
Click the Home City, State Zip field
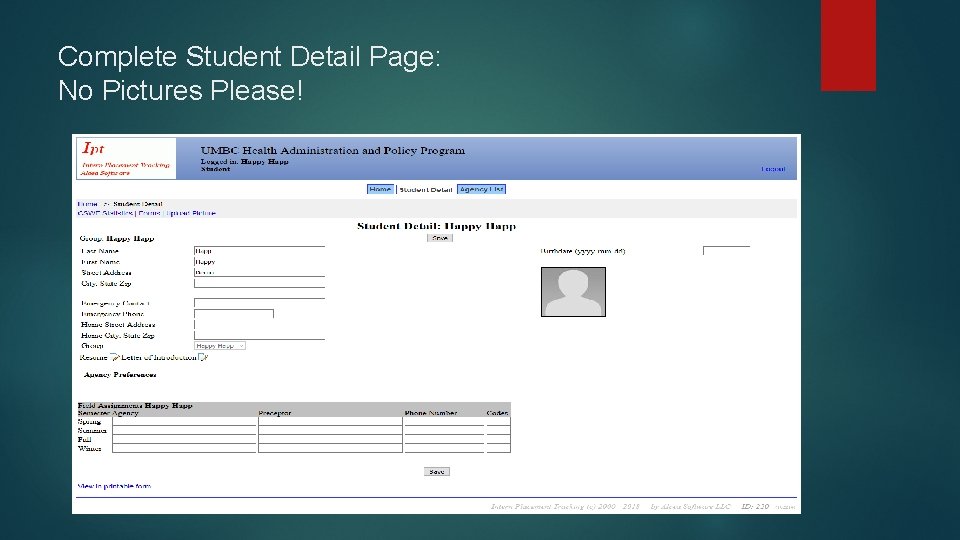tap(260, 336)
